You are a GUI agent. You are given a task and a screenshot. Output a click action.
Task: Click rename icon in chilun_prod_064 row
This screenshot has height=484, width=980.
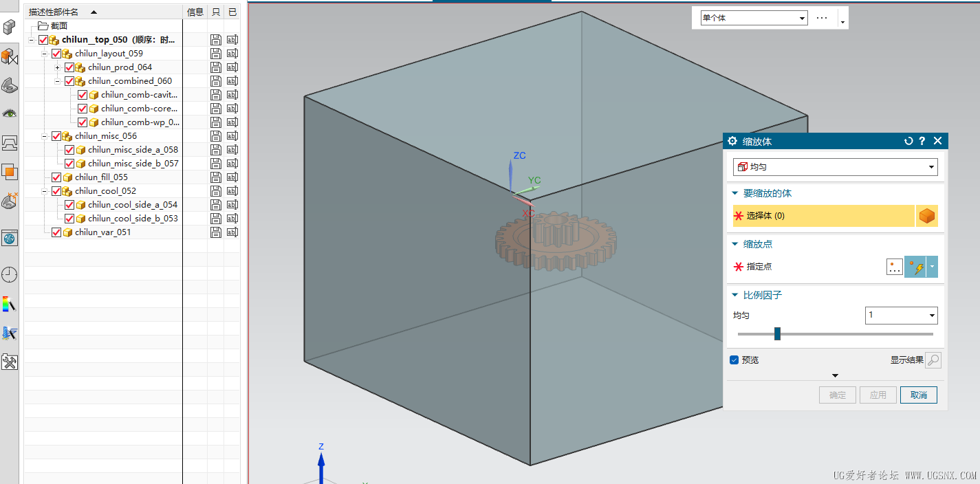coord(232,67)
